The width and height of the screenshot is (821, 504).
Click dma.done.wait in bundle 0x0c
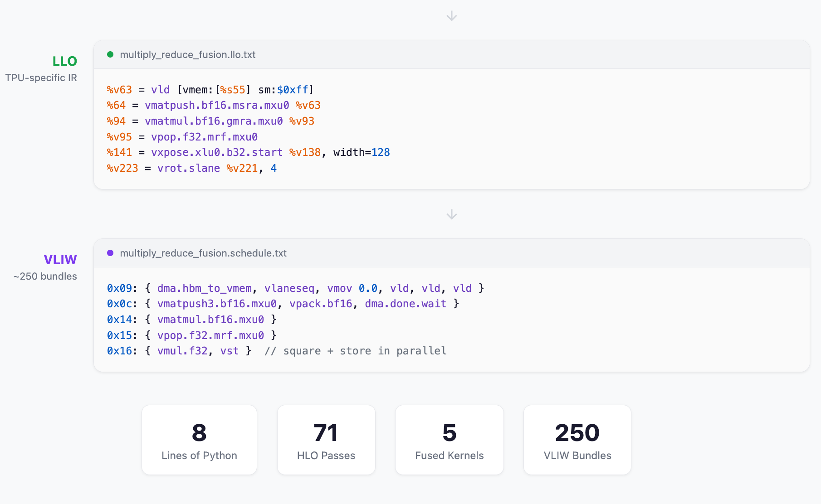(406, 304)
